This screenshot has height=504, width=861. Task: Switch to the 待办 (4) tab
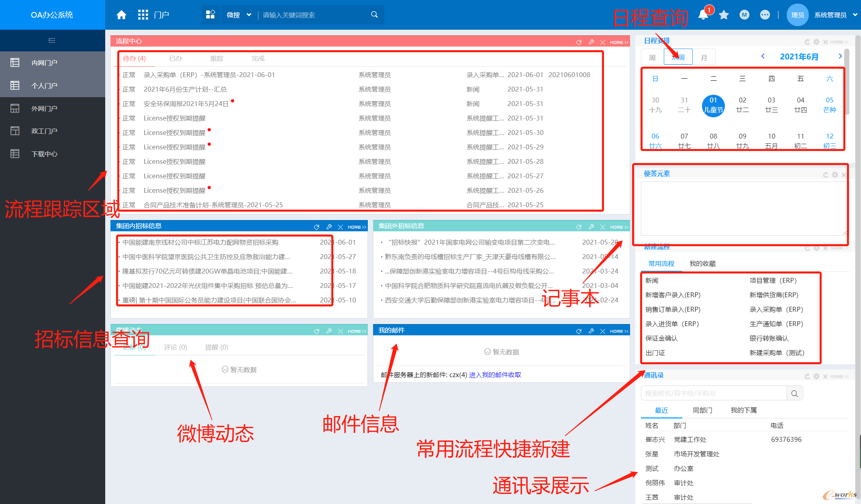[x=134, y=59]
